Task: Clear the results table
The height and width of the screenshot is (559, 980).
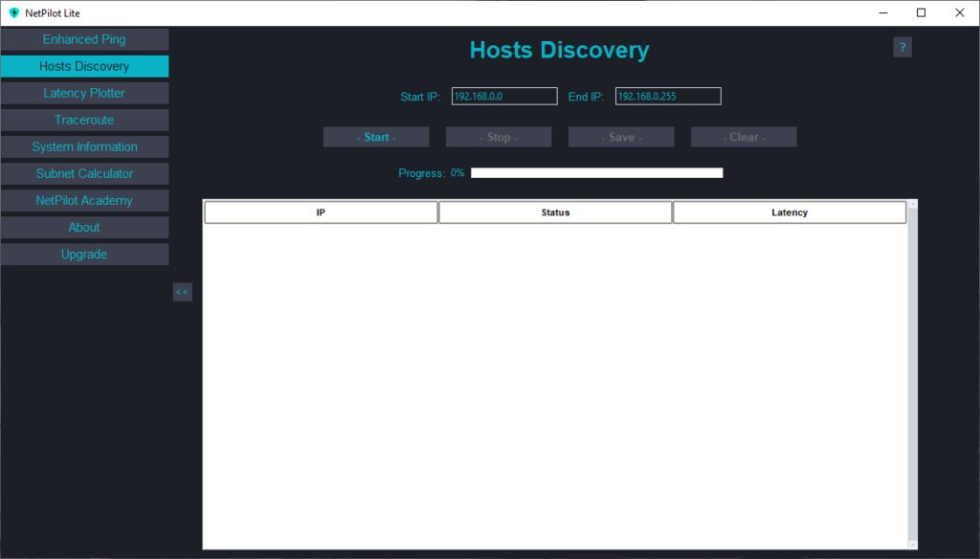Action: [x=744, y=137]
